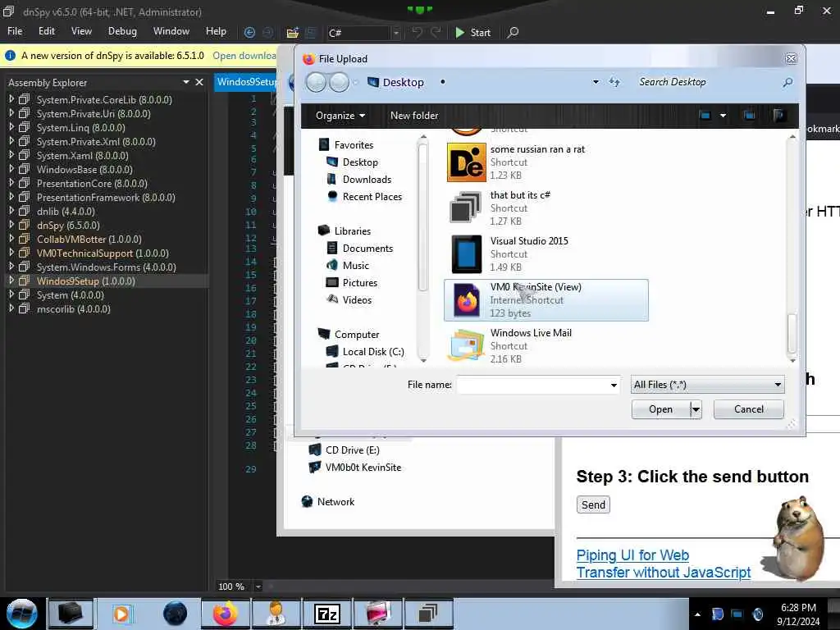Click the green Start debug button
The width and height of the screenshot is (840, 630).
[x=473, y=33]
